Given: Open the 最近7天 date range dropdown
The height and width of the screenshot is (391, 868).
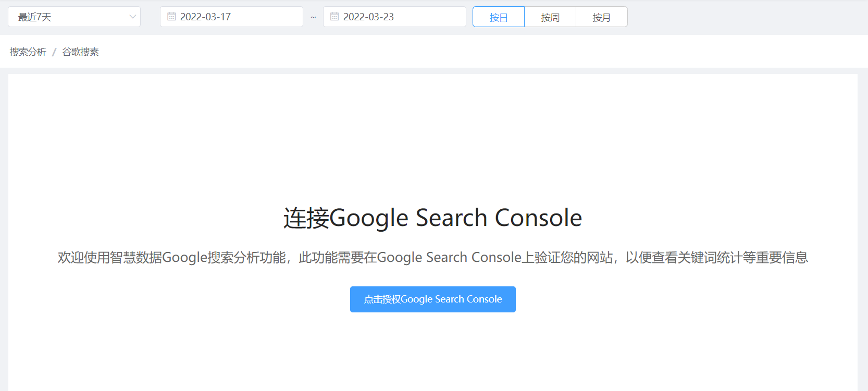Looking at the screenshot, I should (x=74, y=17).
